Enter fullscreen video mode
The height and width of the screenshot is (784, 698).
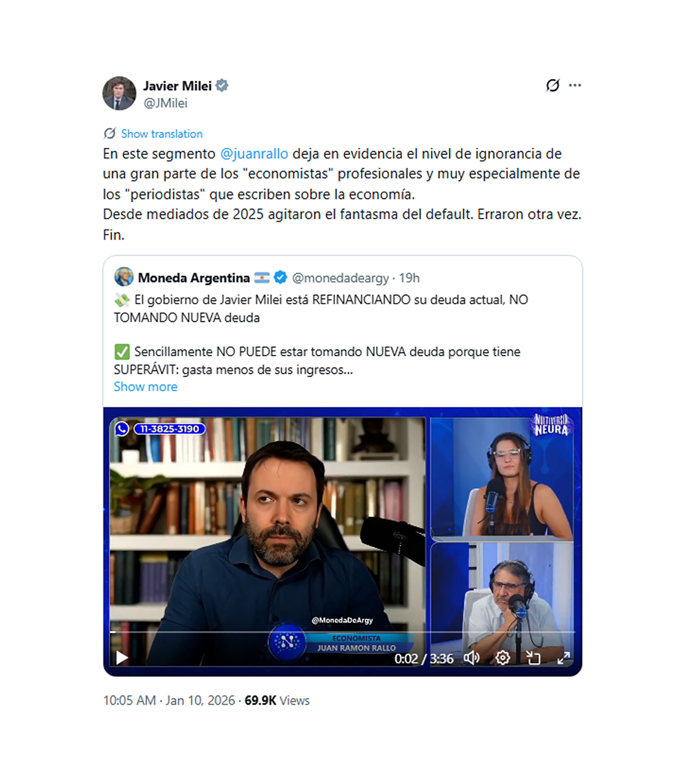click(563, 658)
